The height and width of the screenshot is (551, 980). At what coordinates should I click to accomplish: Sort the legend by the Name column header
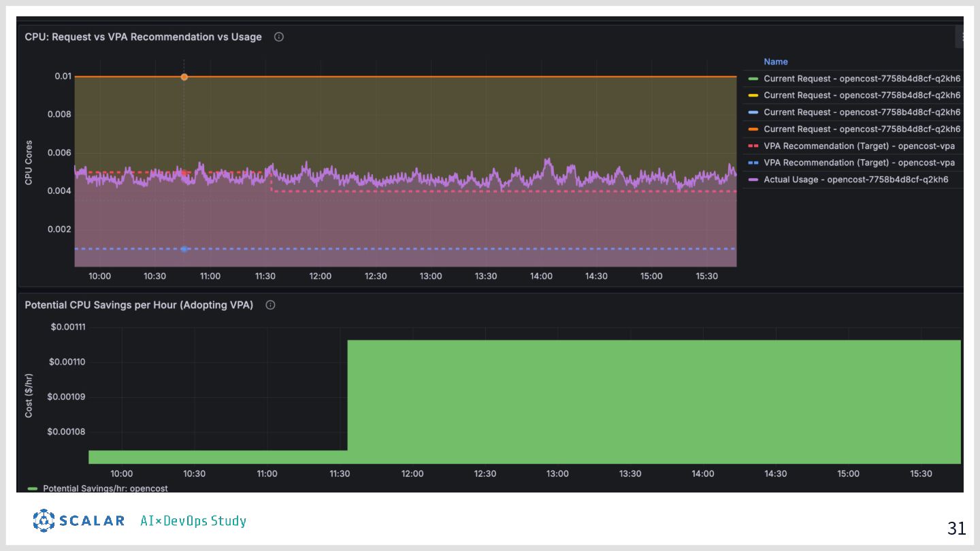coord(775,61)
